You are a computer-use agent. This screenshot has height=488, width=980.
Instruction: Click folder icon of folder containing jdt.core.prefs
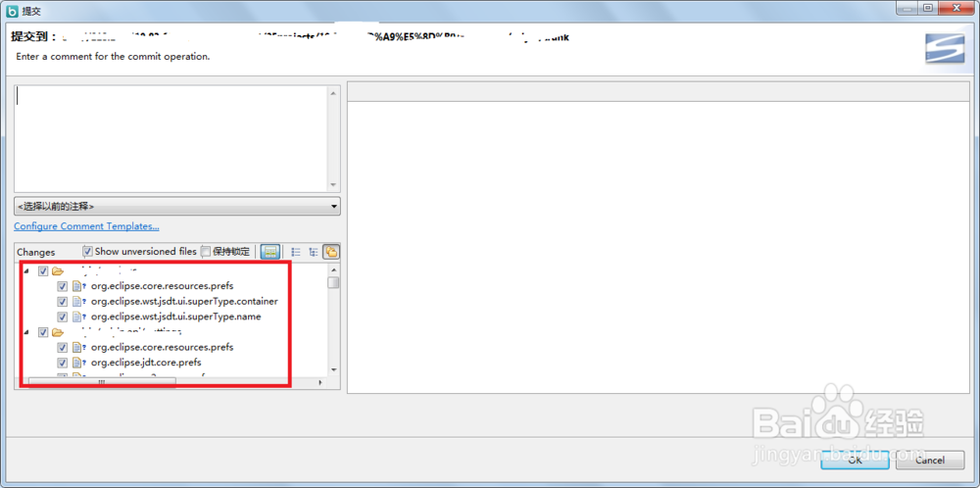tap(58, 332)
